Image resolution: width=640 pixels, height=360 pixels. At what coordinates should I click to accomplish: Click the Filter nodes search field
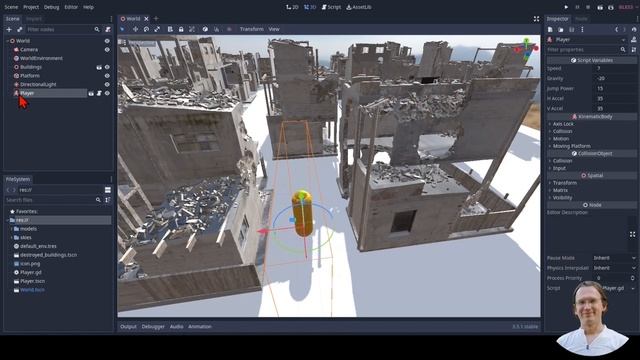(x=63, y=29)
